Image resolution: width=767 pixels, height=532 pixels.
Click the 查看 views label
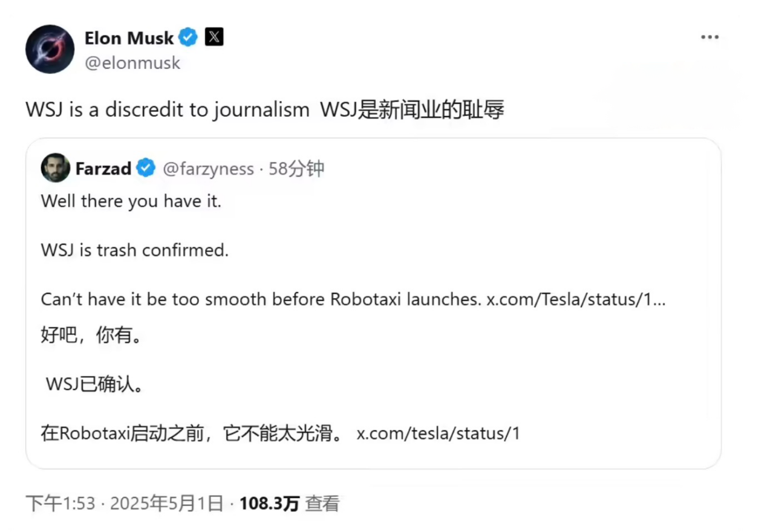[322, 504]
